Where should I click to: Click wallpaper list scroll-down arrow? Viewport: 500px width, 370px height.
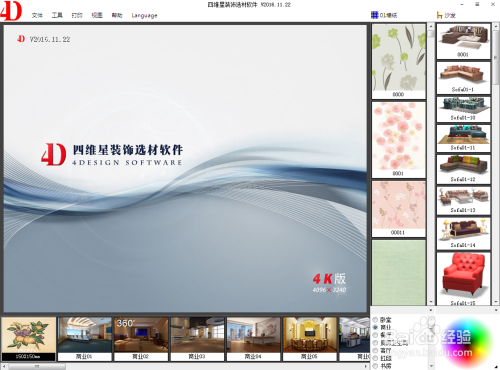point(431,302)
